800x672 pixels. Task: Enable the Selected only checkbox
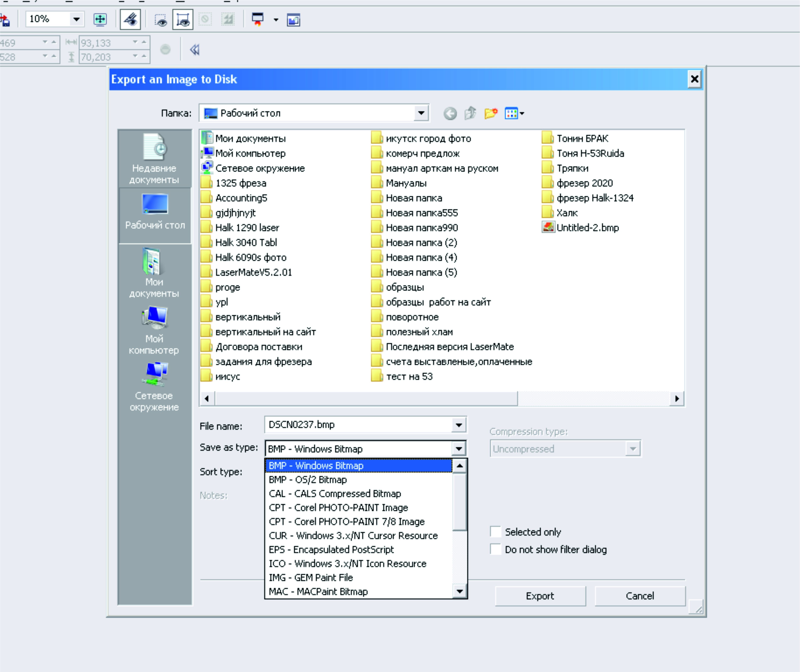[495, 531]
